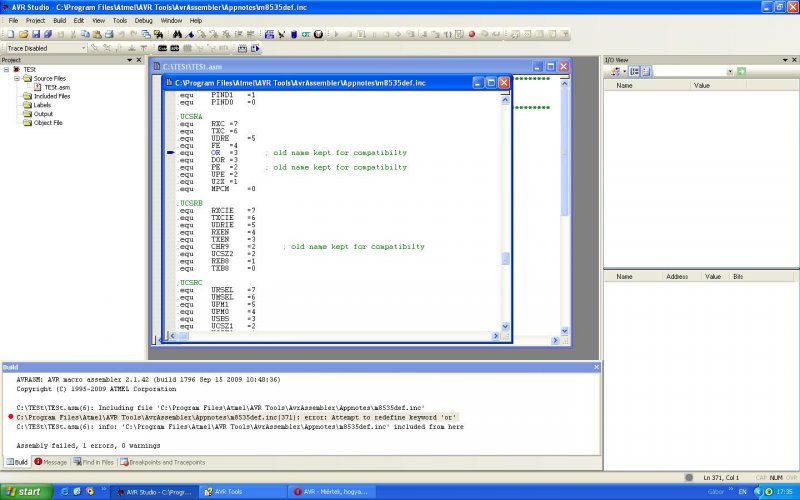
Task: Select the Output folder in project tree
Action: 43,114
